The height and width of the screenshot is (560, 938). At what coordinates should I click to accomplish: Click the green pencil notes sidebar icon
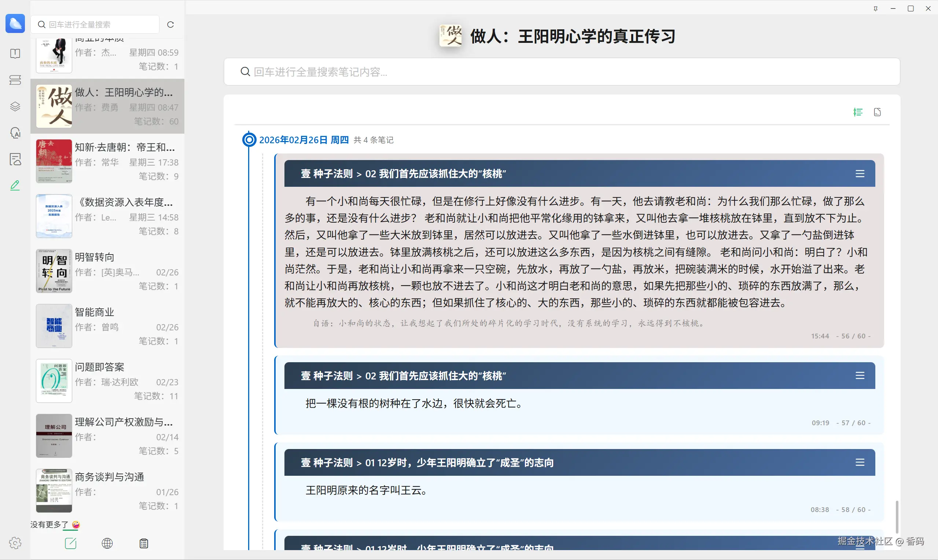click(x=15, y=185)
